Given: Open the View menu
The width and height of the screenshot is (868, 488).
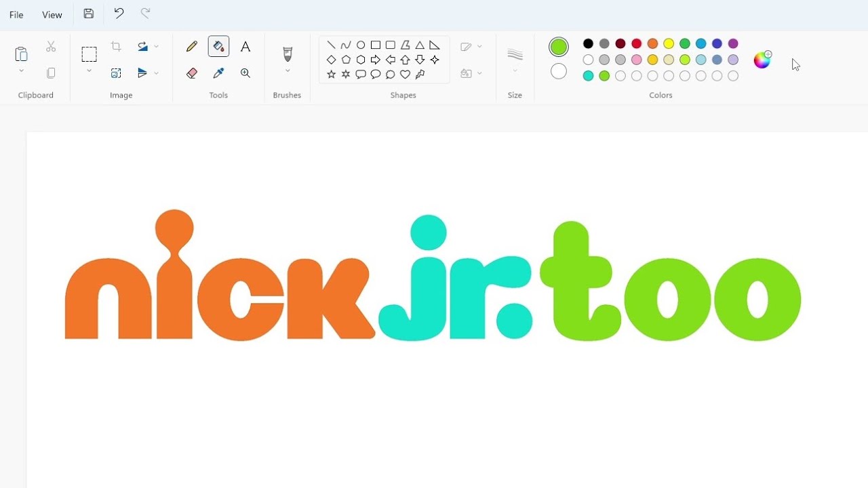Looking at the screenshot, I should [x=52, y=14].
